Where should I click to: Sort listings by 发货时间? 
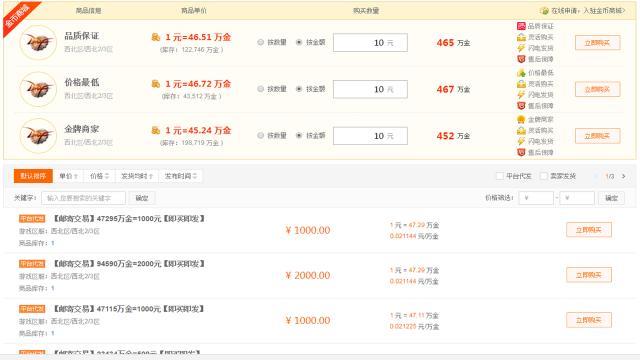point(137,176)
